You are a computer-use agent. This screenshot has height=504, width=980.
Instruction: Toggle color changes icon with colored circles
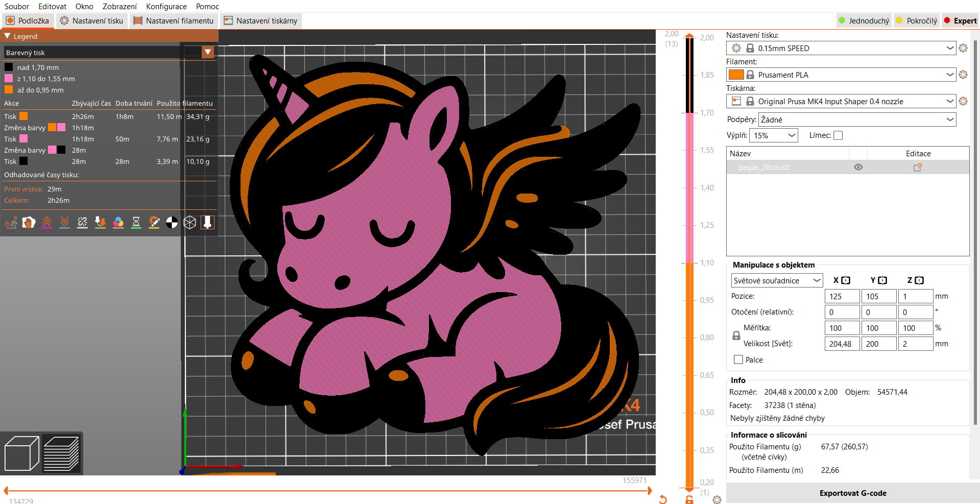click(118, 223)
